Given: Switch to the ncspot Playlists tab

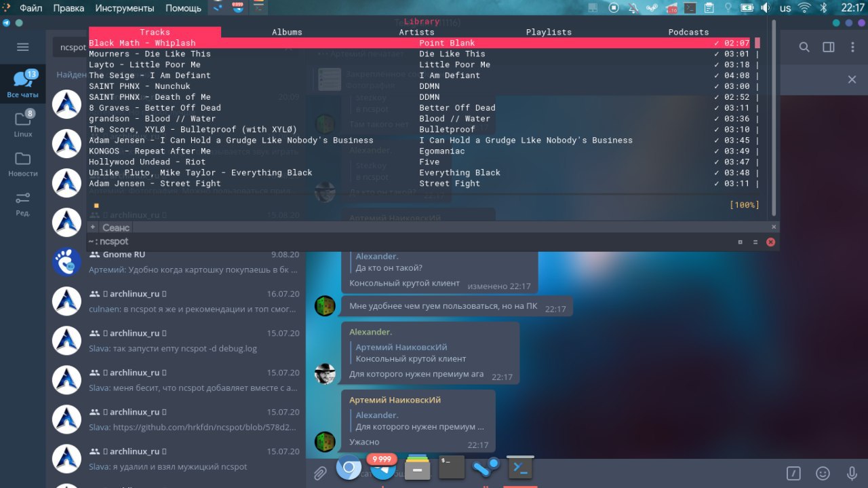Looking at the screenshot, I should click(x=549, y=32).
